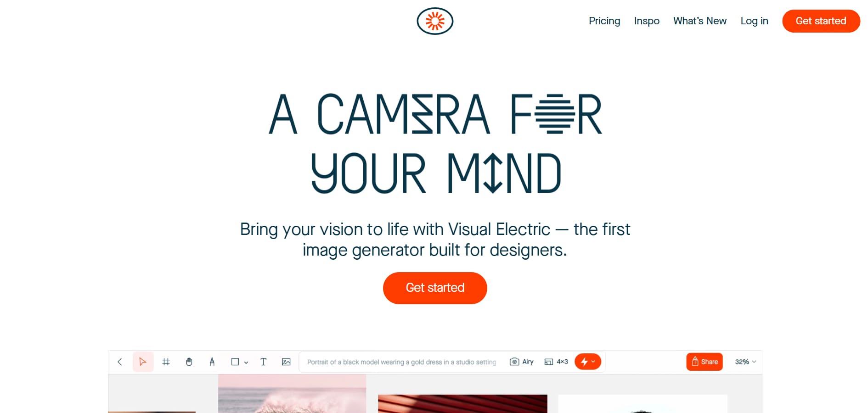The width and height of the screenshot is (868, 413).
Task: Open the Airy style selector
Action: click(522, 362)
